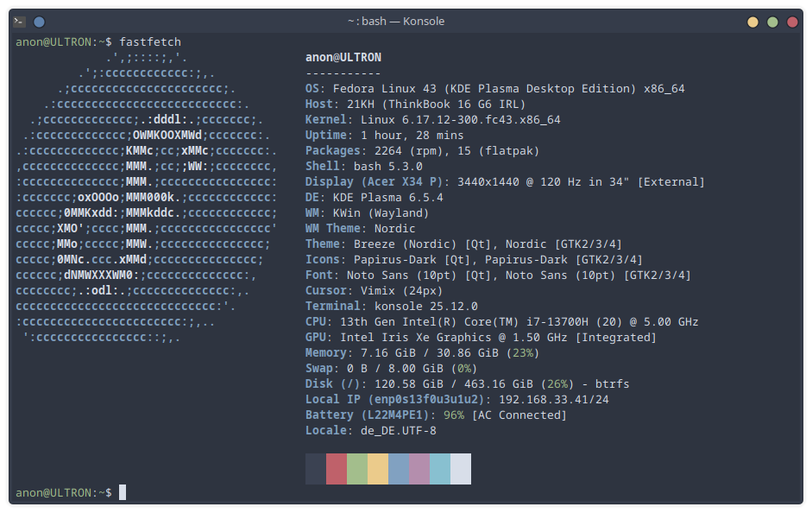The height and width of the screenshot is (513, 812).
Task: Click 'KWin (Wayland)' value
Action: tap(381, 213)
